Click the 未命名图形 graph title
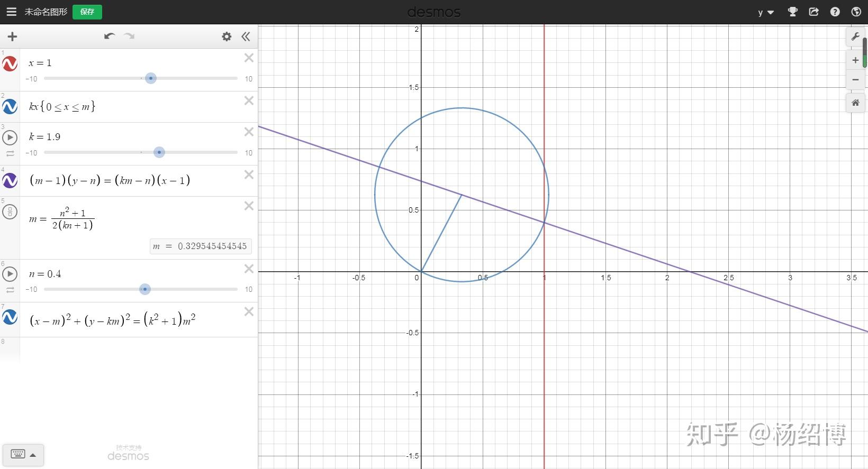868x469 pixels. [46, 12]
